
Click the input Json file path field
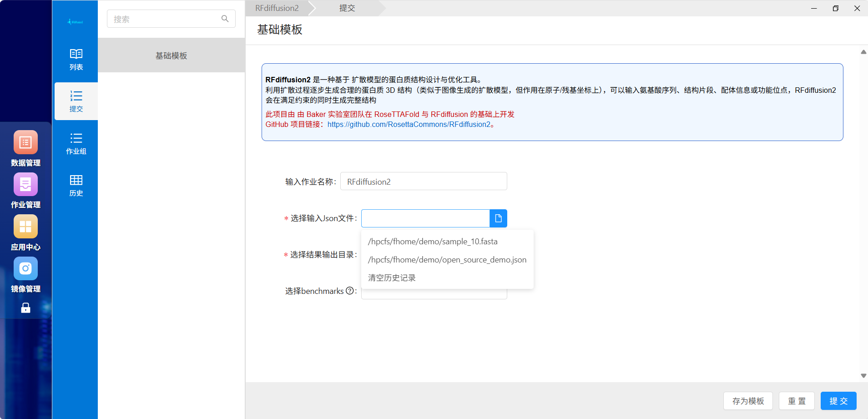425,218
